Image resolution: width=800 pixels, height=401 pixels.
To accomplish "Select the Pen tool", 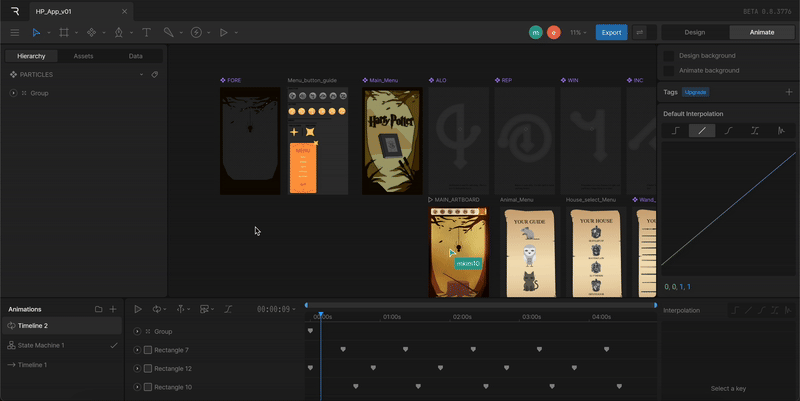I will [x=119, y=33].
